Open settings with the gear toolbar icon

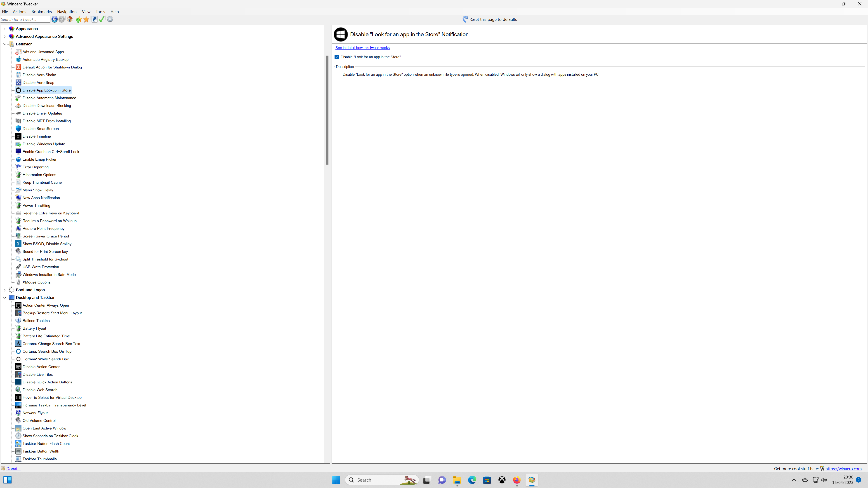click(110, 19)
